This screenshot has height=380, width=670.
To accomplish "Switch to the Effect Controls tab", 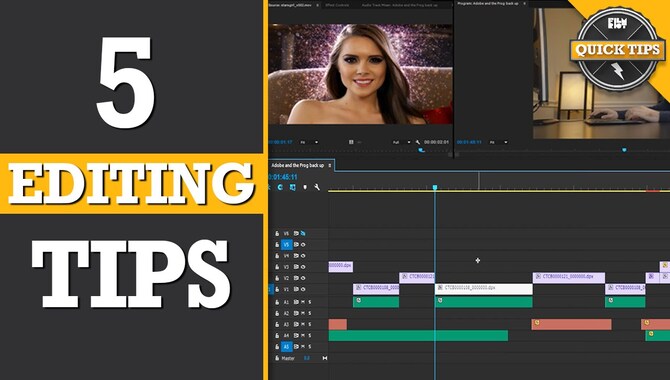I will (338, 5).
